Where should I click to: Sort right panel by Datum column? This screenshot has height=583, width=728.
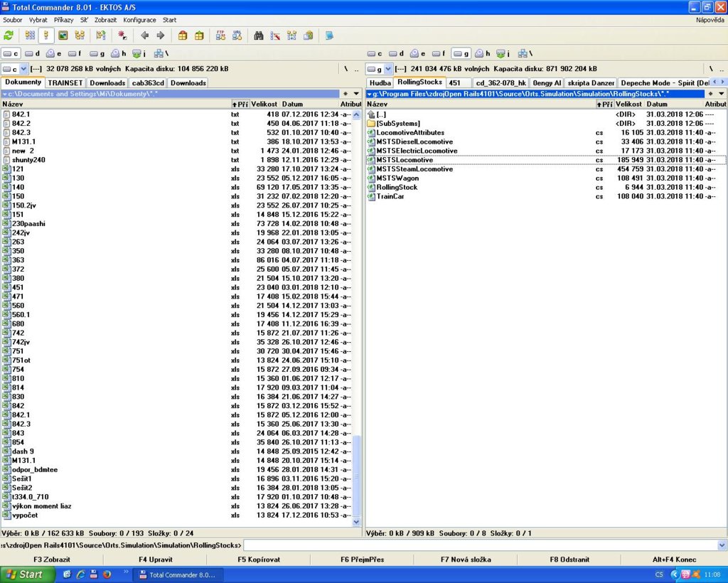point(674,104)
